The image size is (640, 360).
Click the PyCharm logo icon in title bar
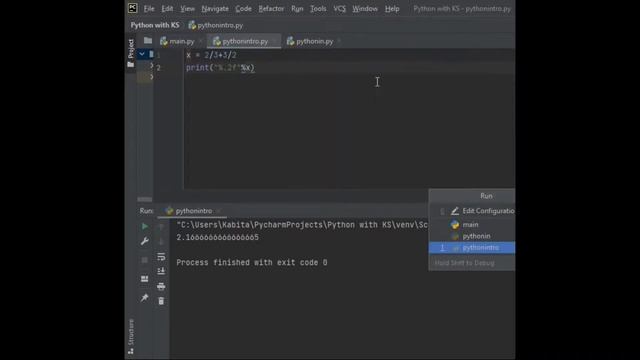click(x=133, y=8)
